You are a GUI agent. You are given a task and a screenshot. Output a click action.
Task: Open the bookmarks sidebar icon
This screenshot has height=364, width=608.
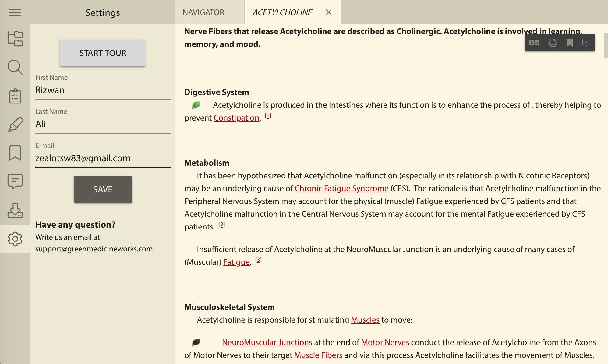point(15,153)
